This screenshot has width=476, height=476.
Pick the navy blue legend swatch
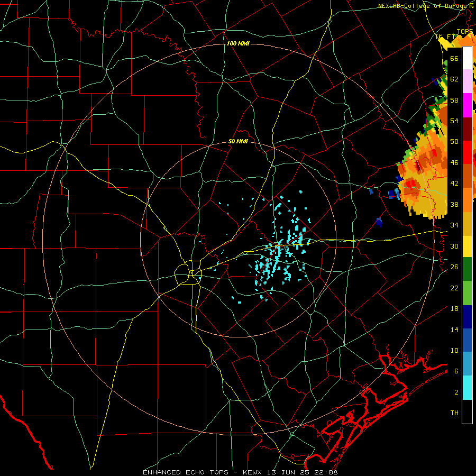467,317
